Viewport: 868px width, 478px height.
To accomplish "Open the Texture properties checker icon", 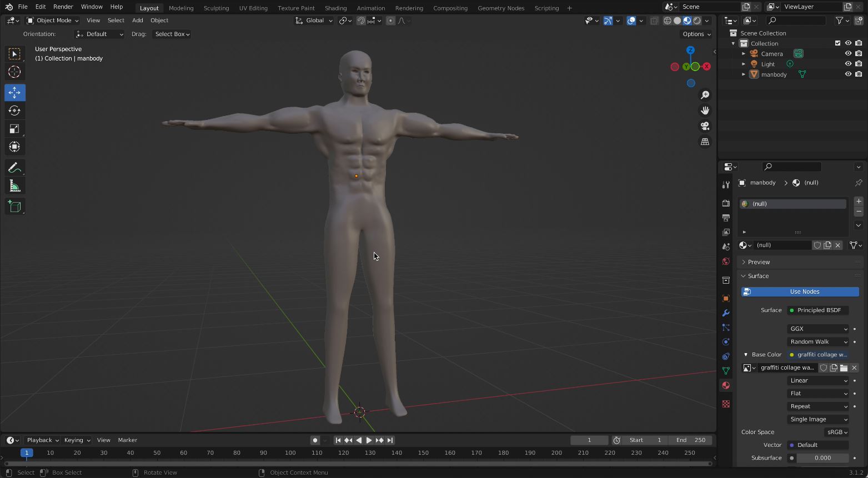I will pos(726,404).
